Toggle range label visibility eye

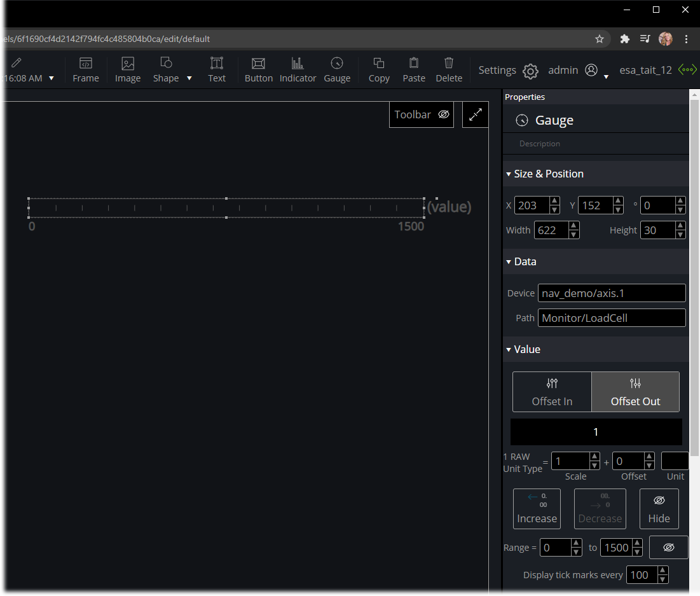(x=668, y=547)
